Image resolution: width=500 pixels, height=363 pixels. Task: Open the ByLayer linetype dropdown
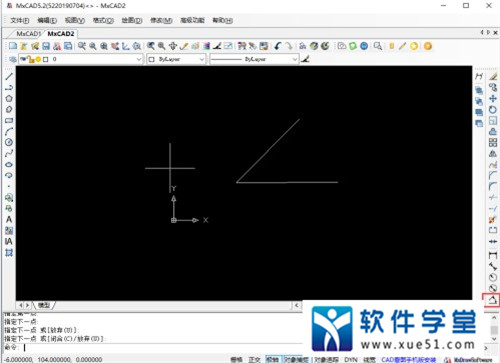[x=254, y=59]
